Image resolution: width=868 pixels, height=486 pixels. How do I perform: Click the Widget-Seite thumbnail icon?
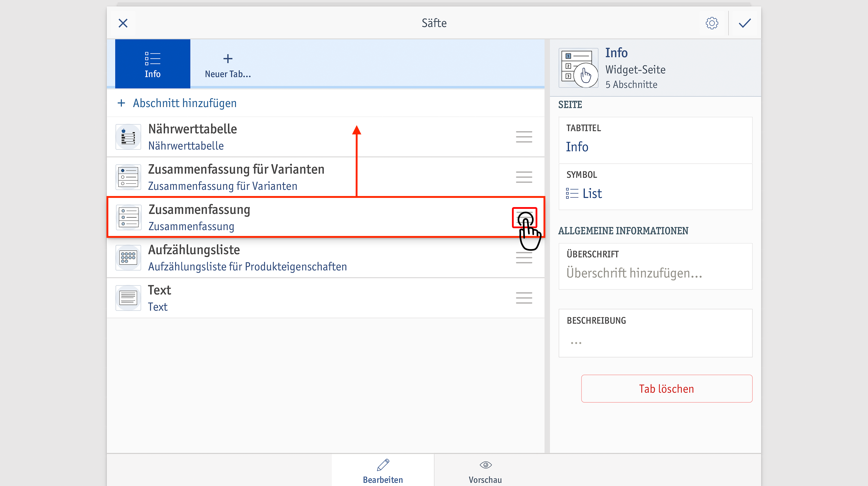[x=579, y=68]
